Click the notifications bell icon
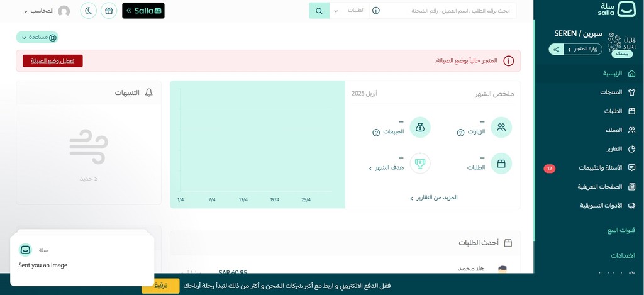Screen dimensions: 644x295 tap(148, 92)
